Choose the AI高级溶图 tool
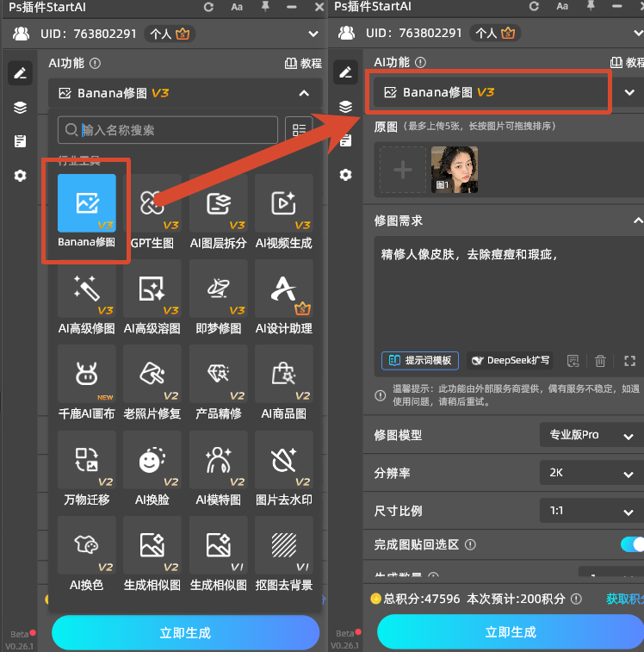The width and height of the screenshot is (644, 652). 152,289
